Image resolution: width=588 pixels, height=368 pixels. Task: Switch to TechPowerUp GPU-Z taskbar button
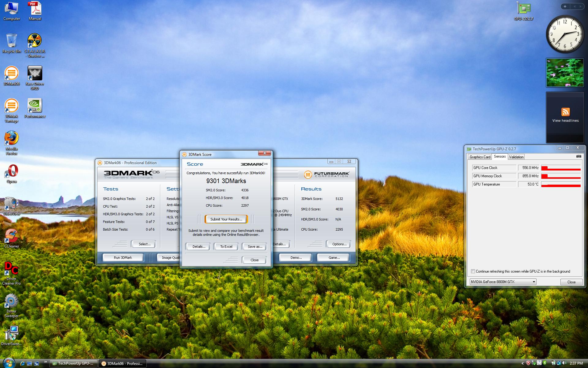click(73, 363)
